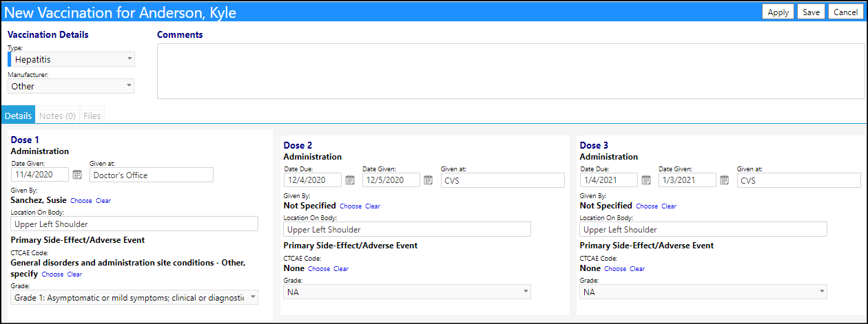This screenshot has height=324, width=868.
Task: Choose the Given By person for Dose 3
Action: point(647,206)
